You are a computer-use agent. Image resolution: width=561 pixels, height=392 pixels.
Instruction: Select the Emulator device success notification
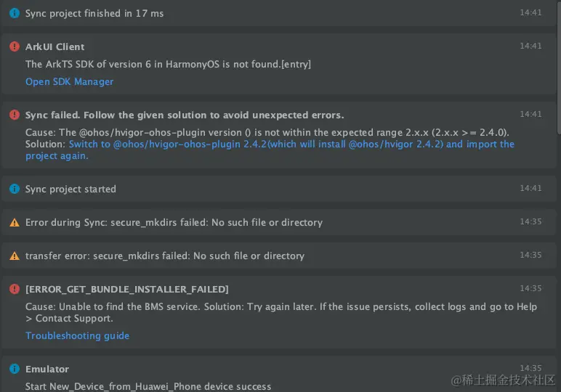tap(279, 374)
